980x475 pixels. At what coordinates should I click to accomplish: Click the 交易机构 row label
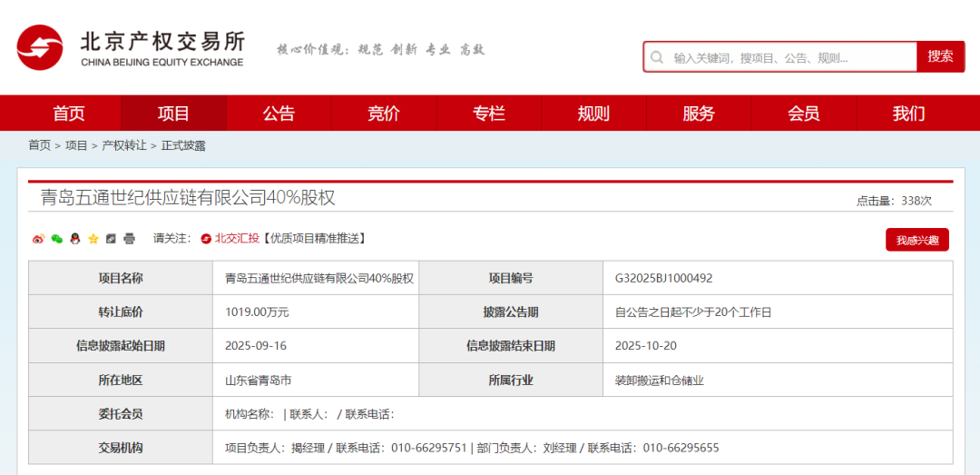(121, 448)
